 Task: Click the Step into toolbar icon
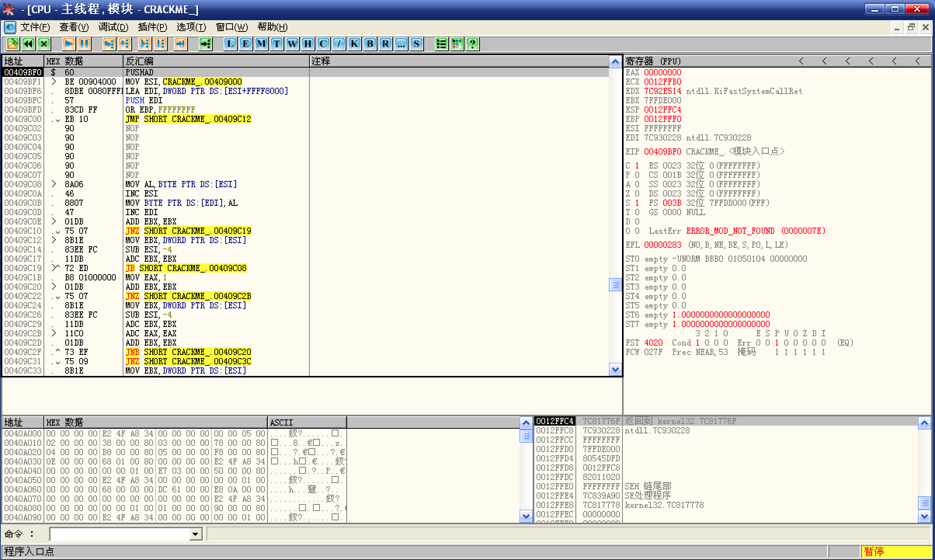tap(109, 44)
